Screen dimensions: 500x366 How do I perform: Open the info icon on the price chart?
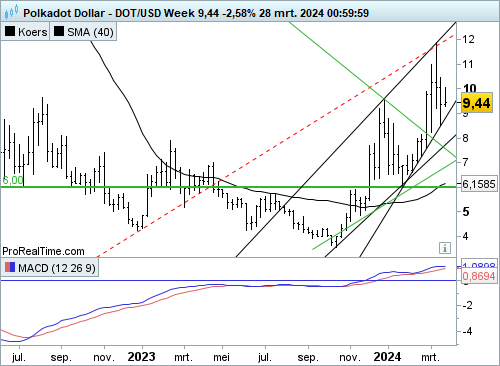tap(445, 248)
